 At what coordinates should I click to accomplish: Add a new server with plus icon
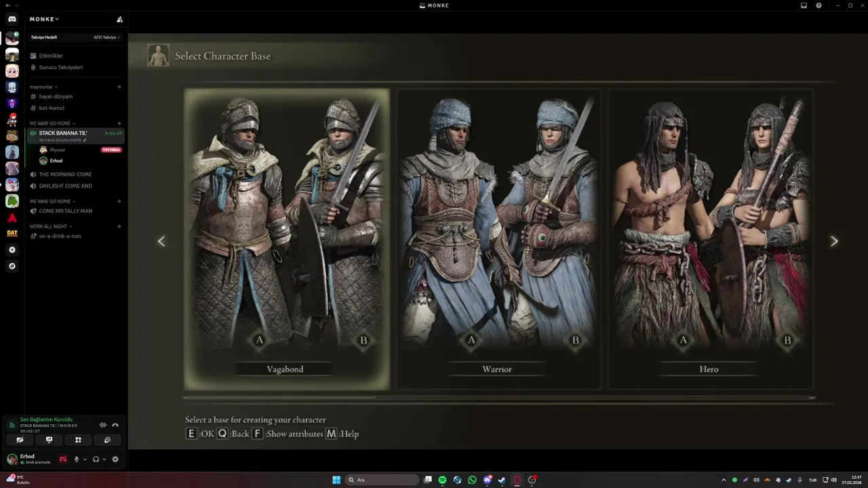pos(12,250)
